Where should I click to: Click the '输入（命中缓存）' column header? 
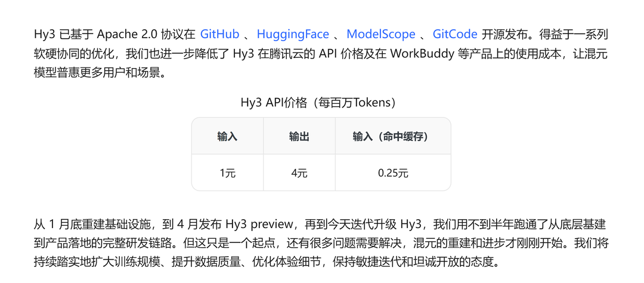[393, 137]
